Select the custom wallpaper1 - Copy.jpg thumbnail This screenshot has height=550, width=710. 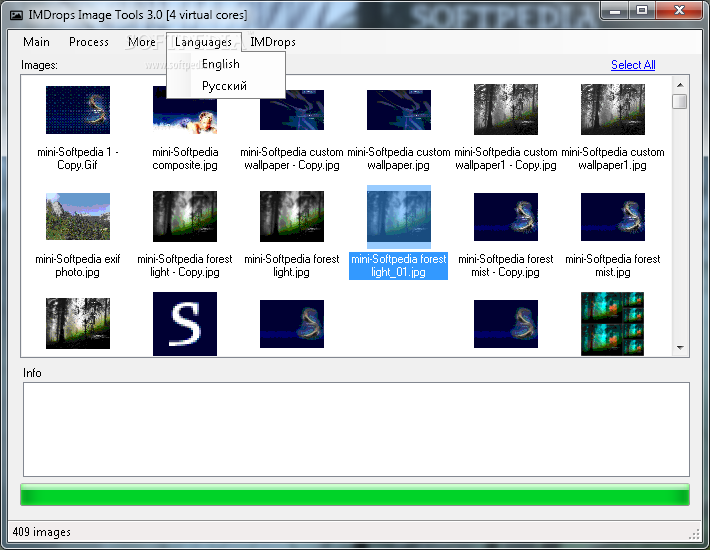[506, 109]
